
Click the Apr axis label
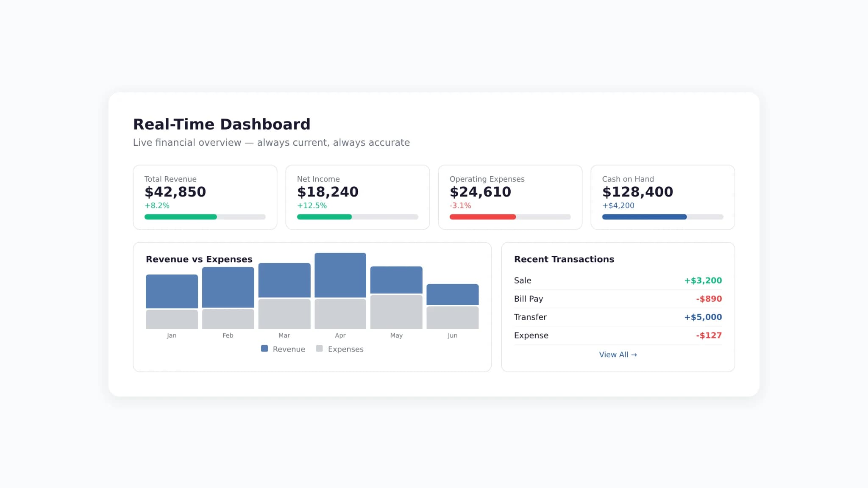(340, 335)
